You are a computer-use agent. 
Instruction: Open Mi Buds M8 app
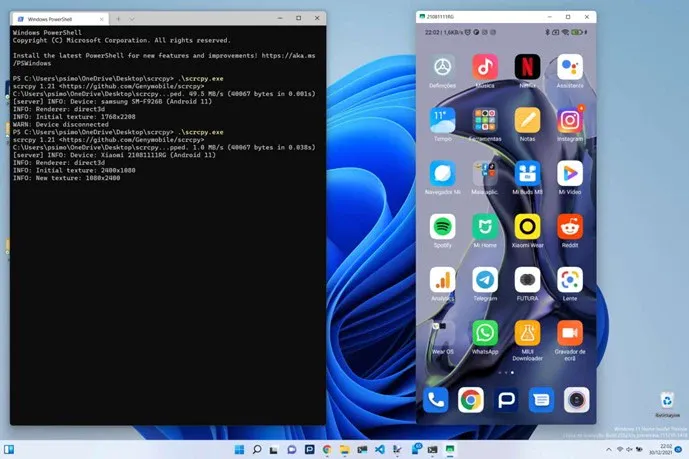527,173
